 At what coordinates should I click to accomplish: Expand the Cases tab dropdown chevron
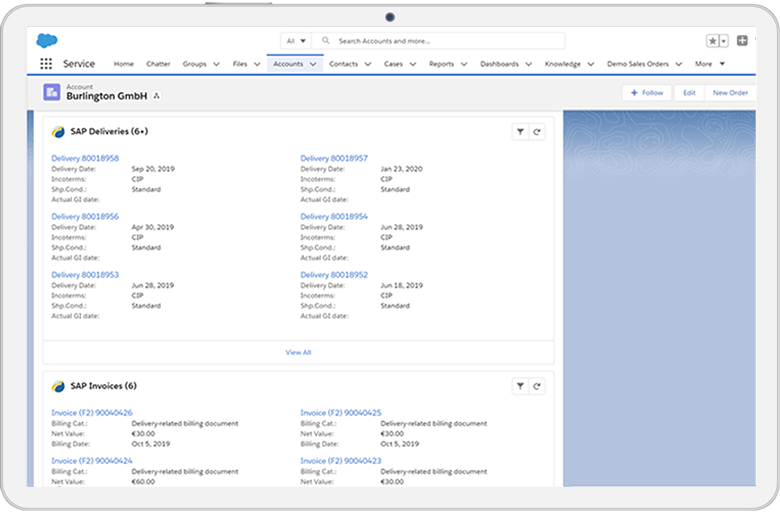point(413,64)
